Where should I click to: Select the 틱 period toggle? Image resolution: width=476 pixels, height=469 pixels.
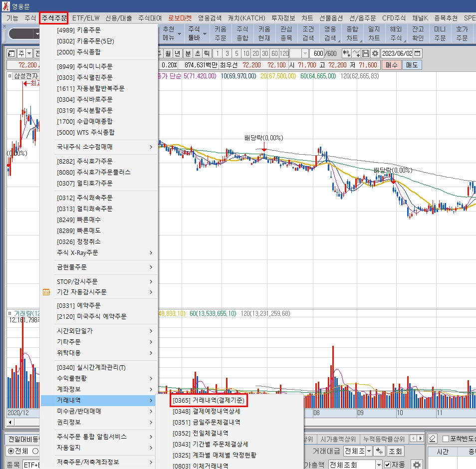click(207, 54)
